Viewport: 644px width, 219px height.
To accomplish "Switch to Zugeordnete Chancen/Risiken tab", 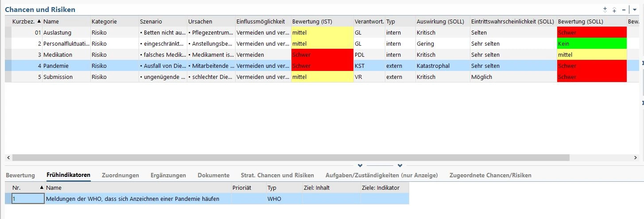I will [x=490, y=175].
